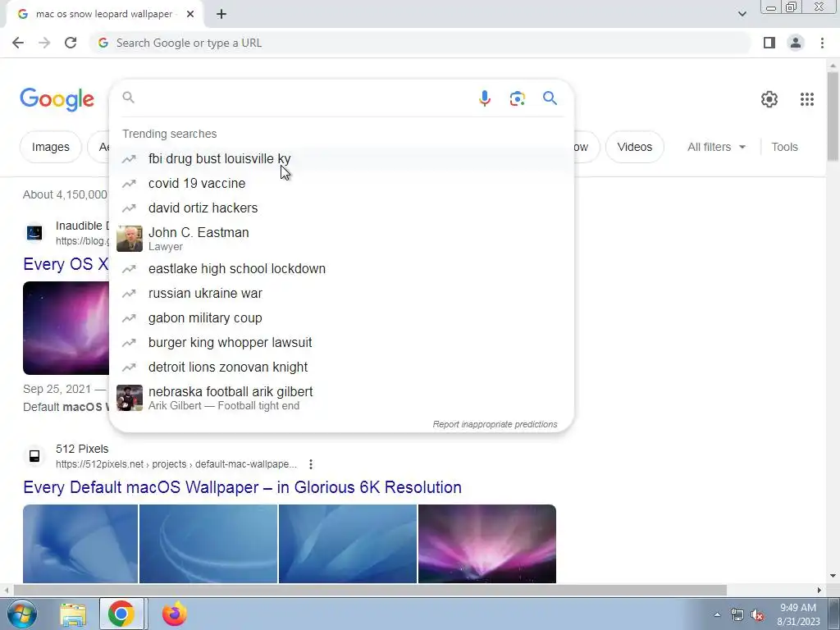Open the pink aurora wallpaper thumbnail at bottom

[x=487, y=543]
